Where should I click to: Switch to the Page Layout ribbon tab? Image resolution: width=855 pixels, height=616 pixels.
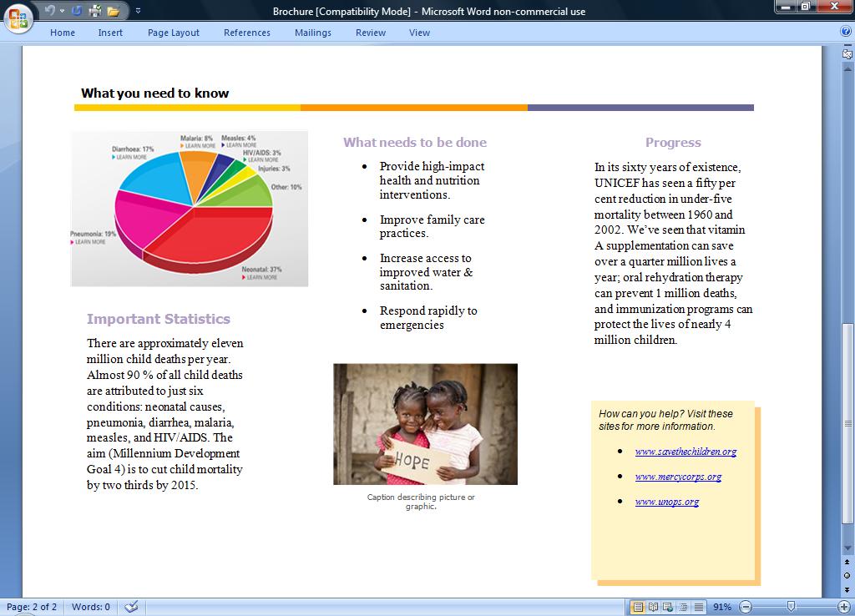point(173,32)
